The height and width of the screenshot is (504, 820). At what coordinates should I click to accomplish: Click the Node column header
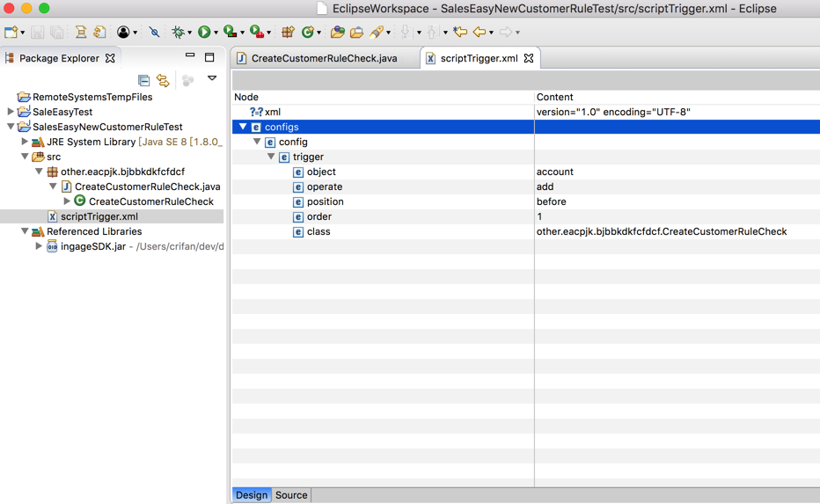coord(383,97)
